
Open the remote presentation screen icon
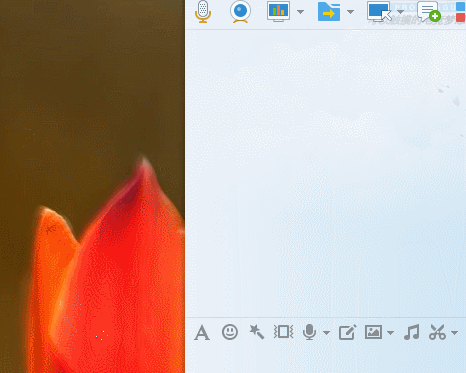point(278,11)
